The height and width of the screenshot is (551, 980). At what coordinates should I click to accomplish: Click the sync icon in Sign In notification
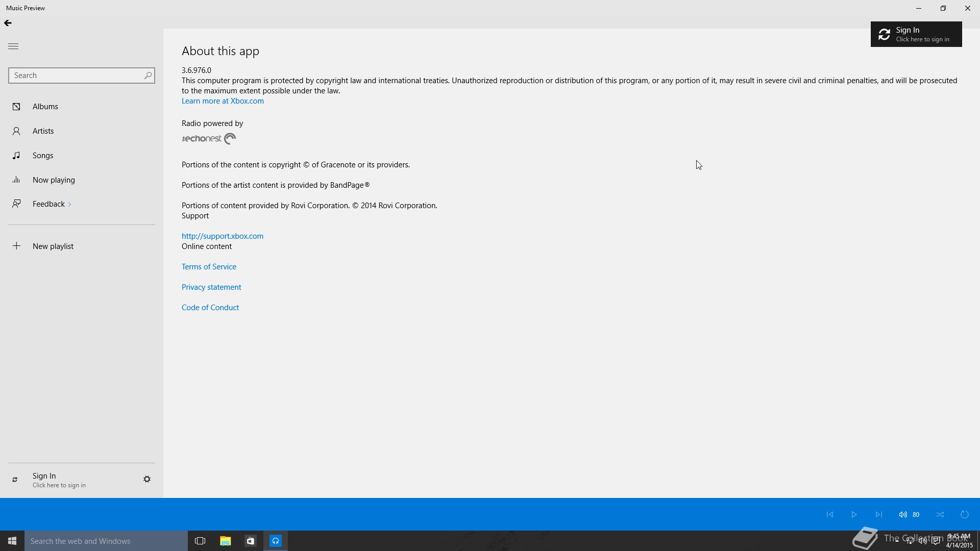tap(884, 34)
